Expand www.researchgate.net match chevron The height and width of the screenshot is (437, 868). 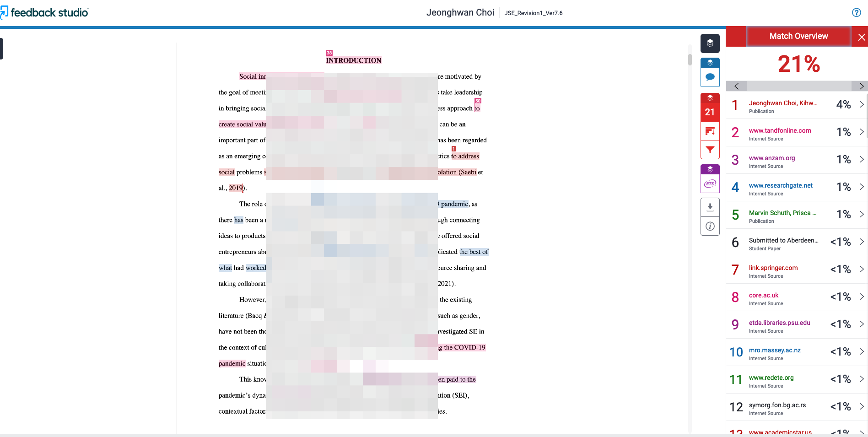click(862, 187)
